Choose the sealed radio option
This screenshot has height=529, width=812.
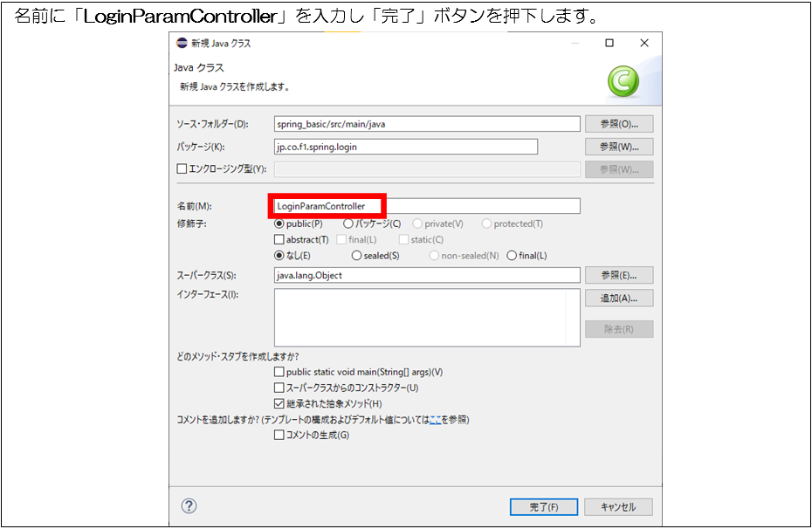click(x=356, y=256)
